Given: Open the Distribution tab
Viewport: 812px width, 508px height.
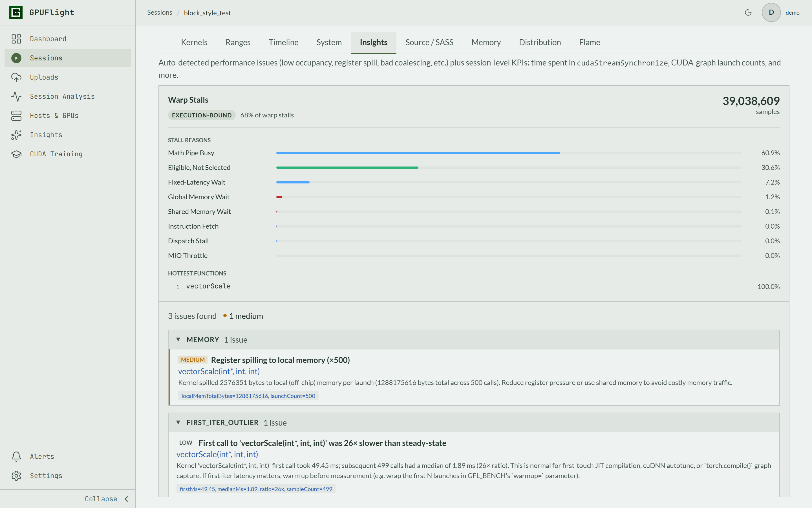Looking at the screenshot, I should [x=540, y=42].
